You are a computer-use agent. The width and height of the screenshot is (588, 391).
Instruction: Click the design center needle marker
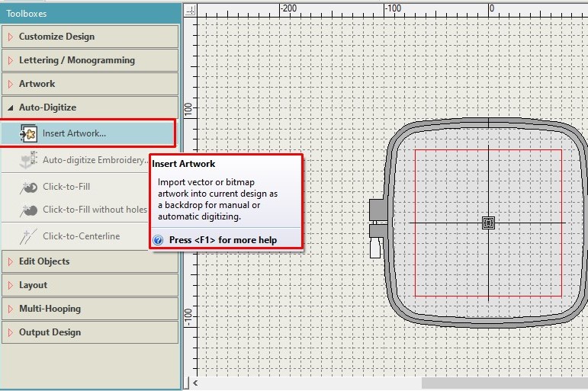pos(488,223)
